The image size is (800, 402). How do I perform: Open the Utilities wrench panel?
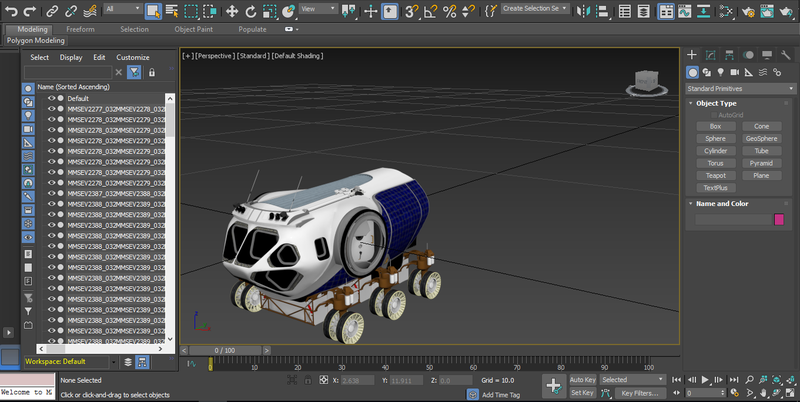click(x=786, y=54)
